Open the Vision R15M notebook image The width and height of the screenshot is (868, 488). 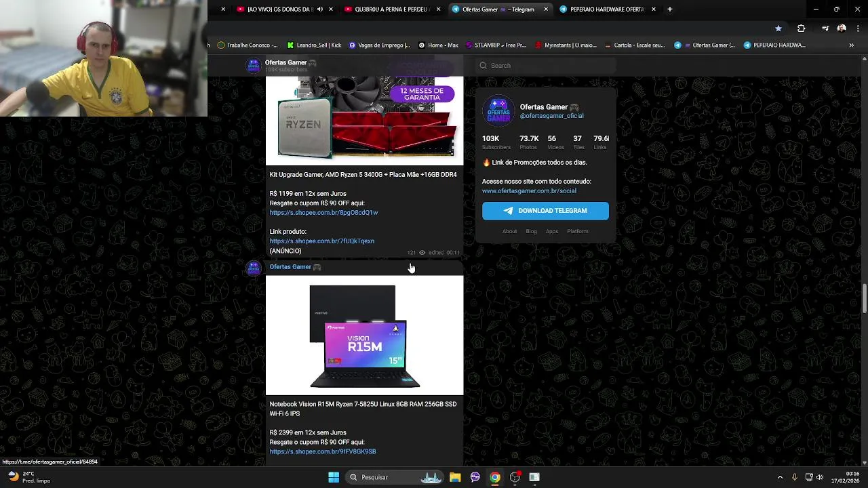tap(364, 335)
